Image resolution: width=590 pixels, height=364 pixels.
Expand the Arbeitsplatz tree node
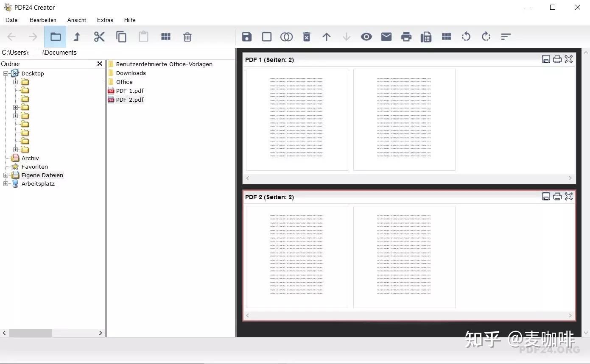coord(6,183)
